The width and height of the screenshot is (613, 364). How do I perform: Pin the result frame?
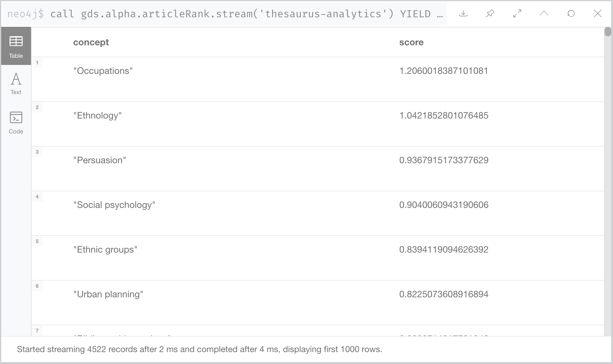click(490, 14)
